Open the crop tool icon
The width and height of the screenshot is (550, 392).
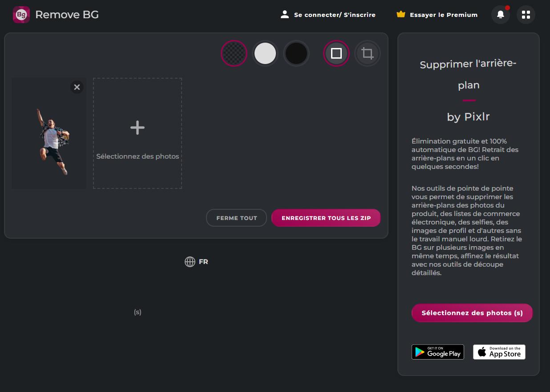368,53
